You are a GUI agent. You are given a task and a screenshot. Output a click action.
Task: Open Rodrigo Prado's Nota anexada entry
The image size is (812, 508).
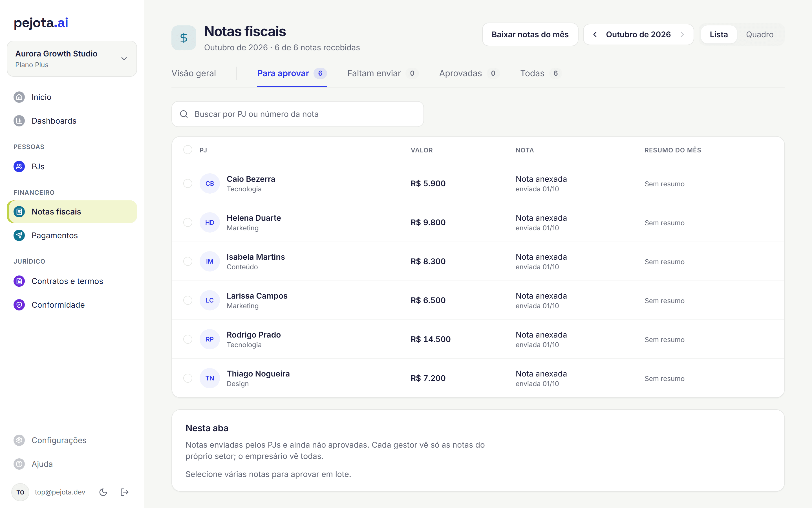click(541, 339)
